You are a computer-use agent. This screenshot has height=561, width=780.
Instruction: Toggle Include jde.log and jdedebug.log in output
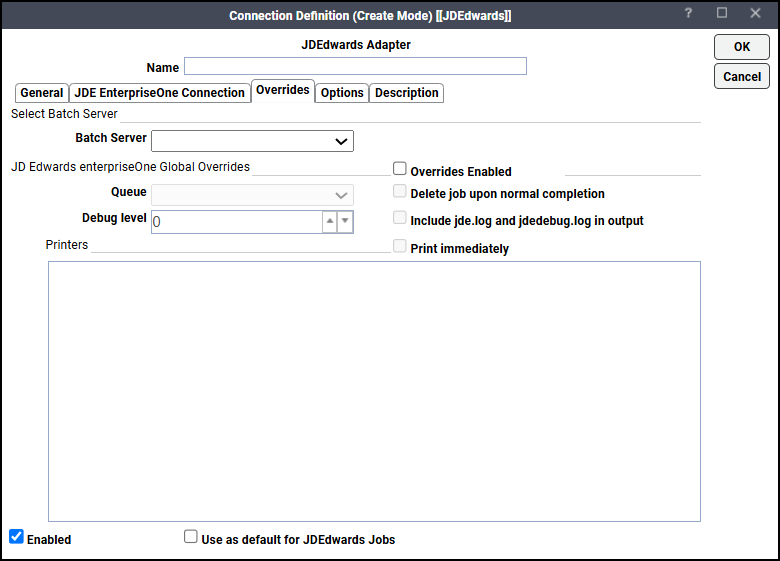click(x=399, y=218)
